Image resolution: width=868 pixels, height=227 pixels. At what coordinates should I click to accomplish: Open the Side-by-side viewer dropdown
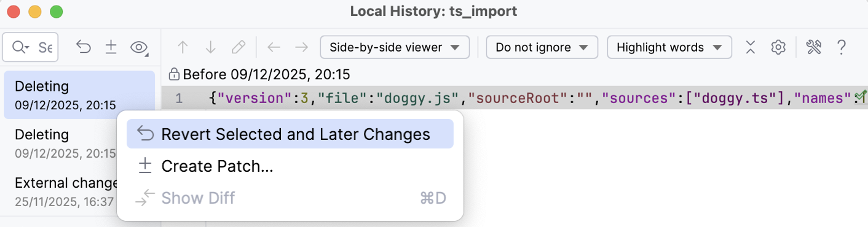point(395,47)
